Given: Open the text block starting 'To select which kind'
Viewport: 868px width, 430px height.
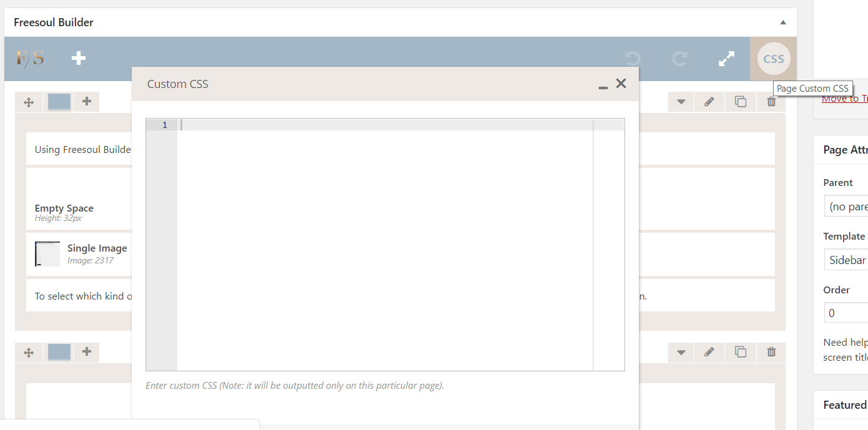Looking at the screenshot, I should point(79,296).
